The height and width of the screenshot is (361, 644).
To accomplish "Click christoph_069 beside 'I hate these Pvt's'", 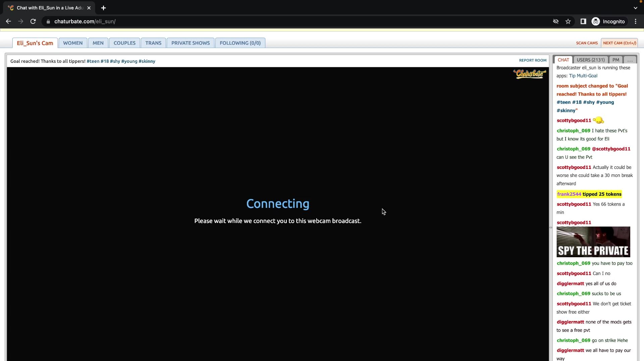I will [573, 131].
